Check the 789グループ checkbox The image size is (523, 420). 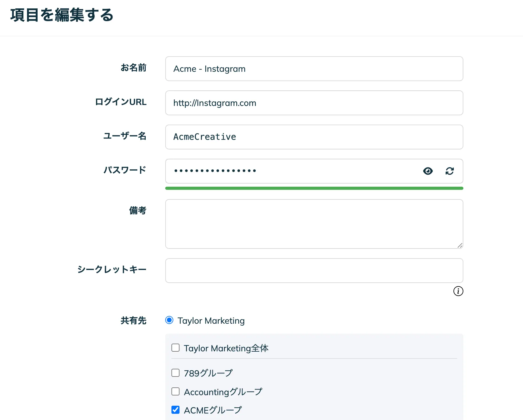[x=175, y=373]
